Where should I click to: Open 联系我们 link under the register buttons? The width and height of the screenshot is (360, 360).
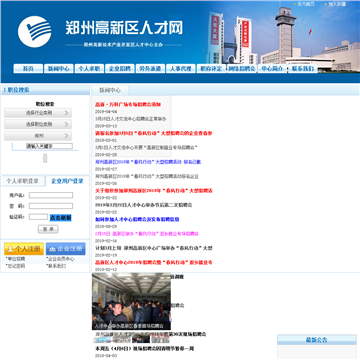tap(57, 266)
